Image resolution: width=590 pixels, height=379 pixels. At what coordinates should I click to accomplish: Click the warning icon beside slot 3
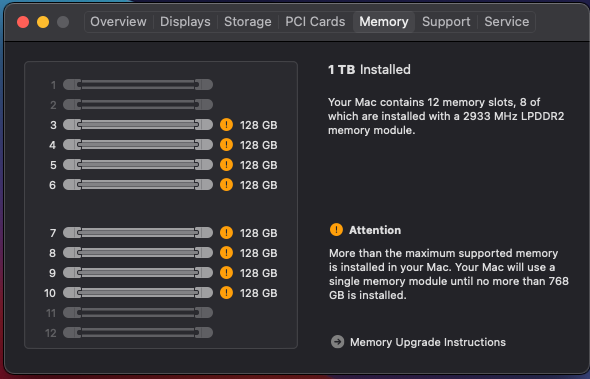[226, 125]
